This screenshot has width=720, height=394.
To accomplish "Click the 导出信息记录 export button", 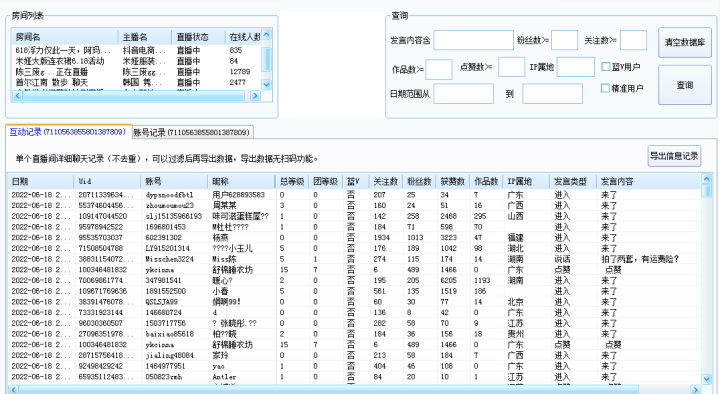I will (x=674, y=156).
